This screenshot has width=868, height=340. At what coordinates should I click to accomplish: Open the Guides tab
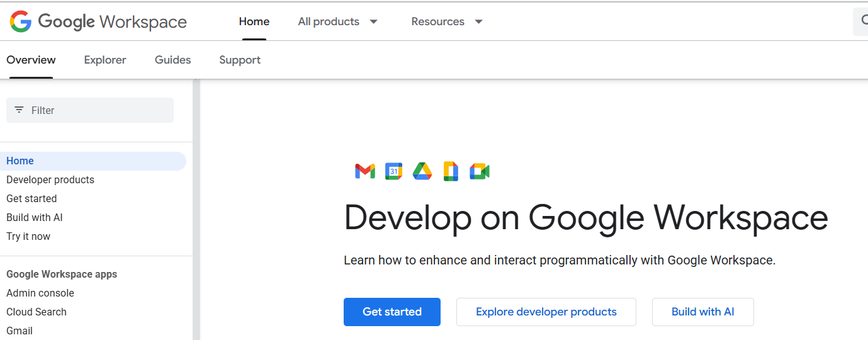(172, 60)
